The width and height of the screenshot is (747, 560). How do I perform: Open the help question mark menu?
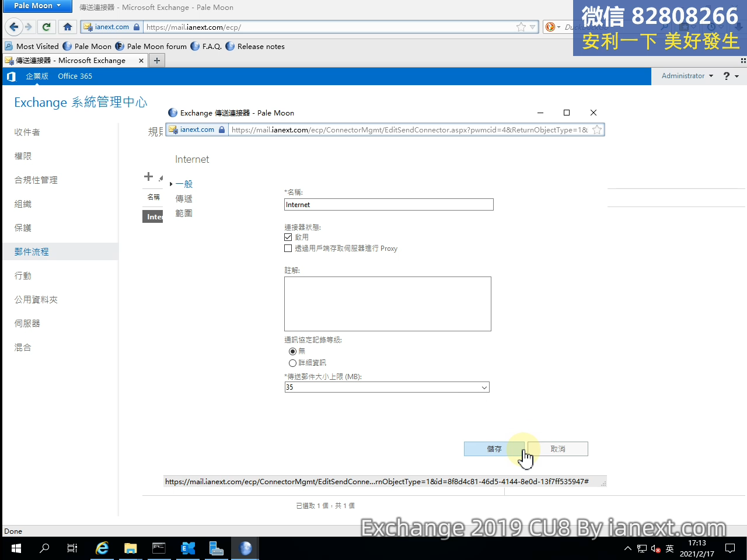click(x=731, y=76)
